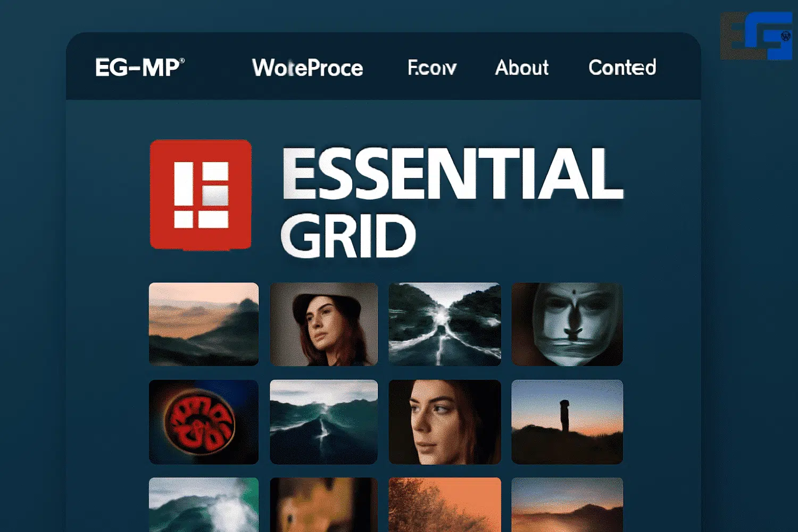The image size is (798, 532).
Task: Click the F.cow item in the navbar
Action: click(x=432, y=68)
